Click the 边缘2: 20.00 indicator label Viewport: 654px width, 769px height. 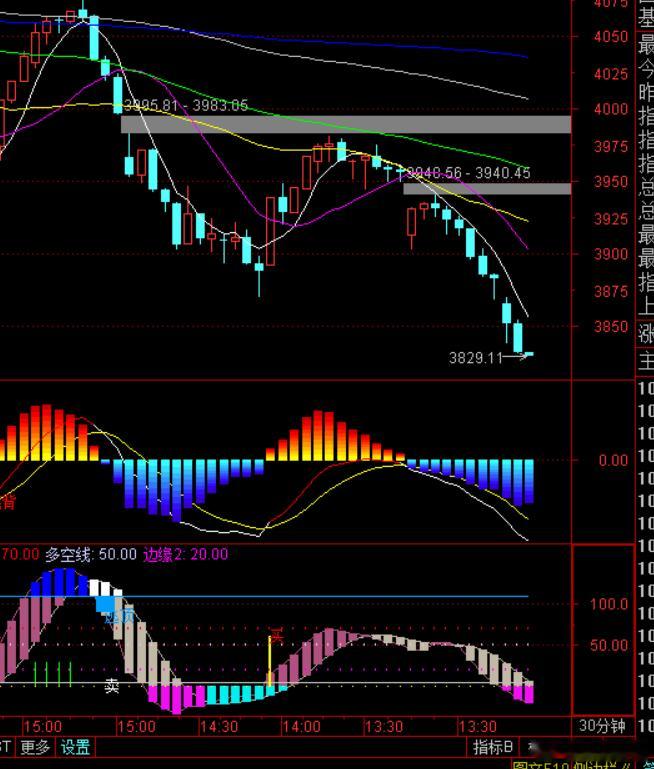(185, 555)
